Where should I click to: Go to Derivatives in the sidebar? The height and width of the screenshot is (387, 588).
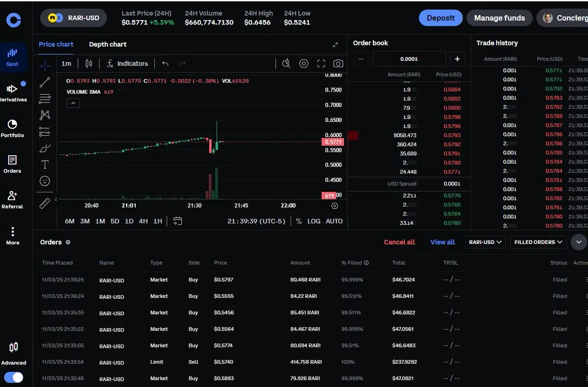pos(13,93)
